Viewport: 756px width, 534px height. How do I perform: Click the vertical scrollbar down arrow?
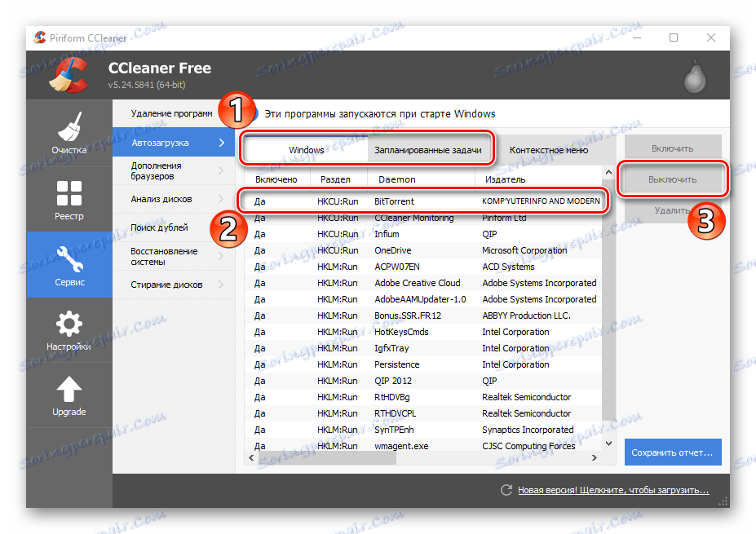(608, 444)
